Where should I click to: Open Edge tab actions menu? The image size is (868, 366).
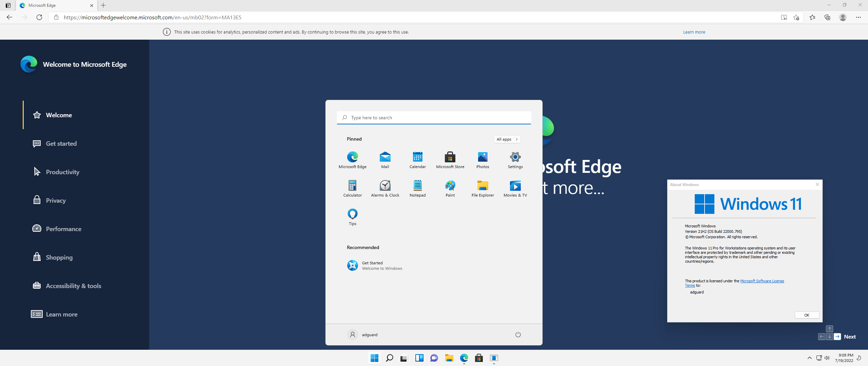coord(8,5)
